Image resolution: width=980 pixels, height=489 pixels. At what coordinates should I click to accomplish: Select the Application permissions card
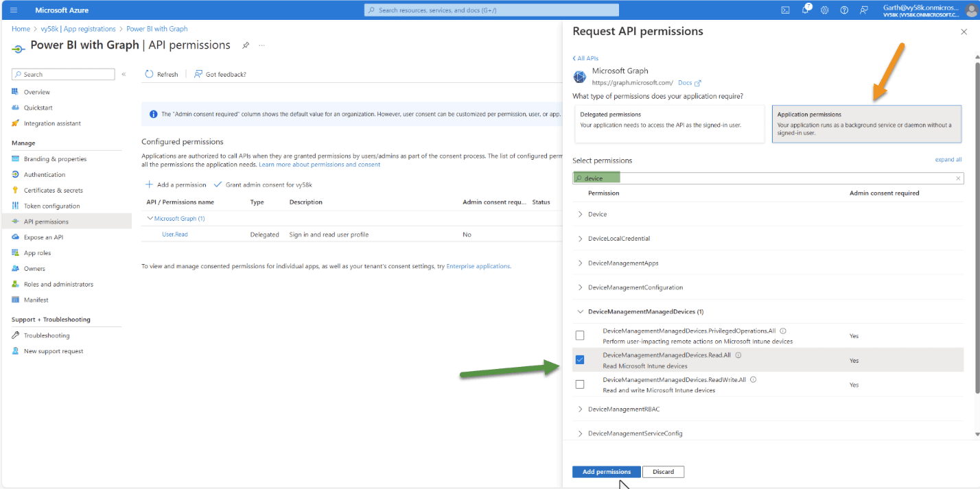[x=867, y=124]
